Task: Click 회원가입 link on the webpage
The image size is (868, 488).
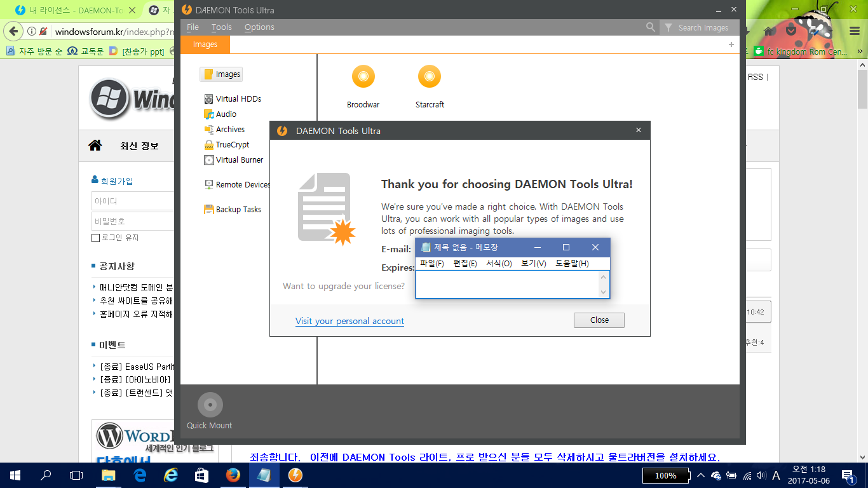Action: 117,181
